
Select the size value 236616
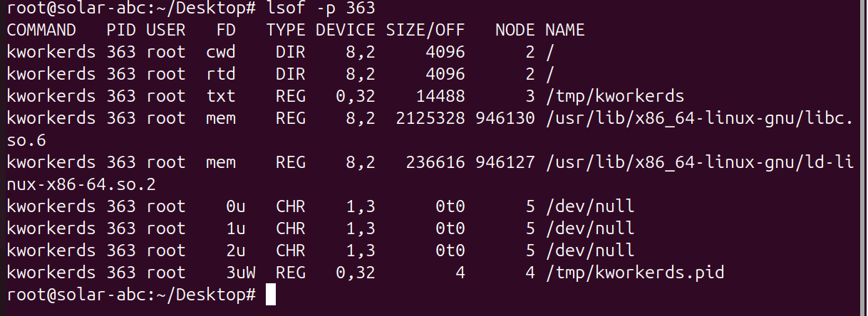pyautogui.click(x=435, y=163)
